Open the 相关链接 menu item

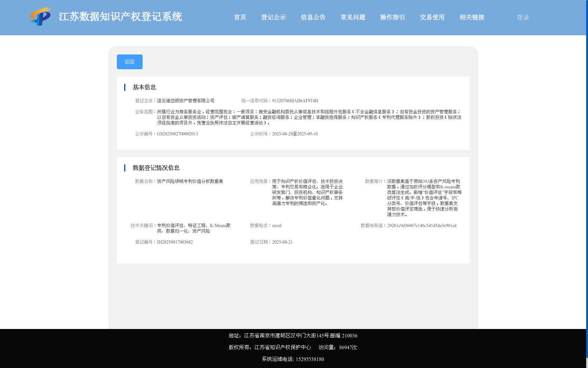[x=472, y=17]
